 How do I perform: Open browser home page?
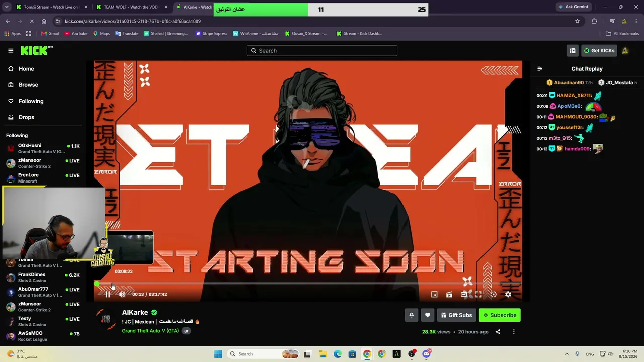[x=44, y=21]
